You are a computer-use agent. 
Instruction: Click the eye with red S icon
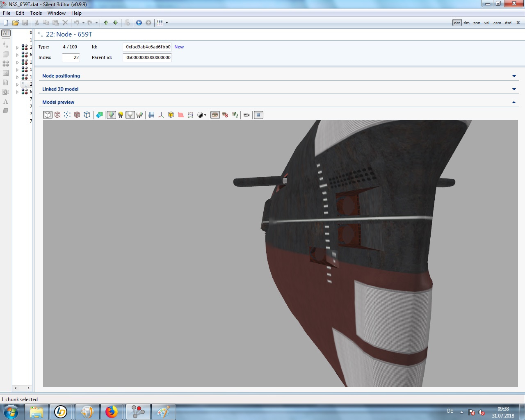[225, 115]
